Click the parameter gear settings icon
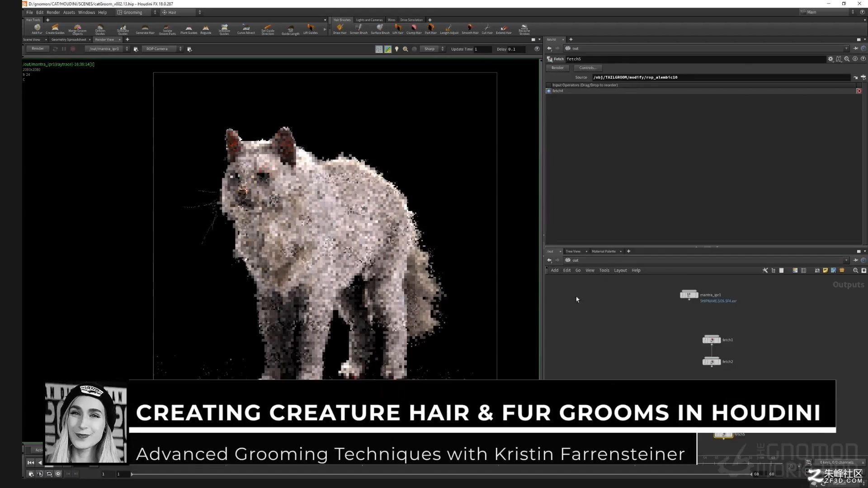 pyautogui.click(x=830, y=59)
